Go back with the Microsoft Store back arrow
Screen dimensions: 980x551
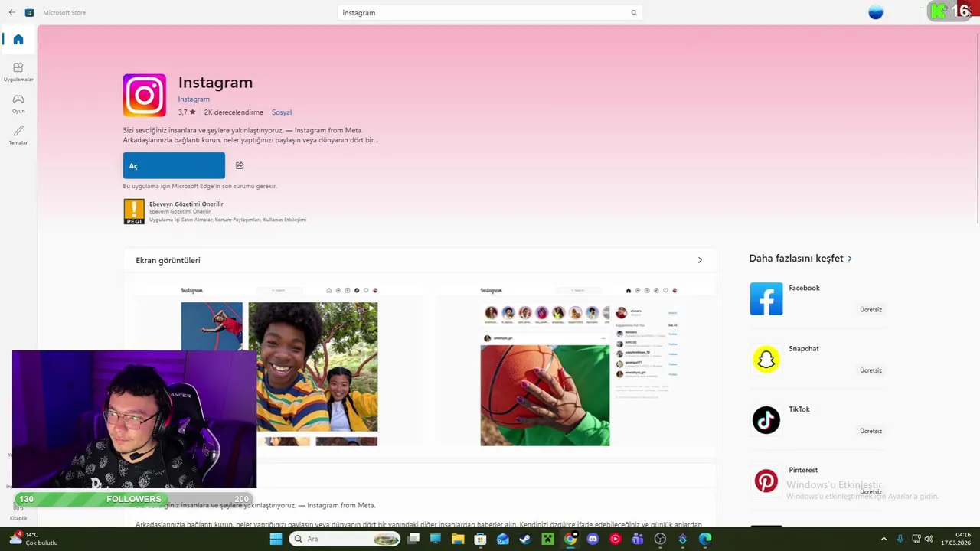tap(11, 12)
